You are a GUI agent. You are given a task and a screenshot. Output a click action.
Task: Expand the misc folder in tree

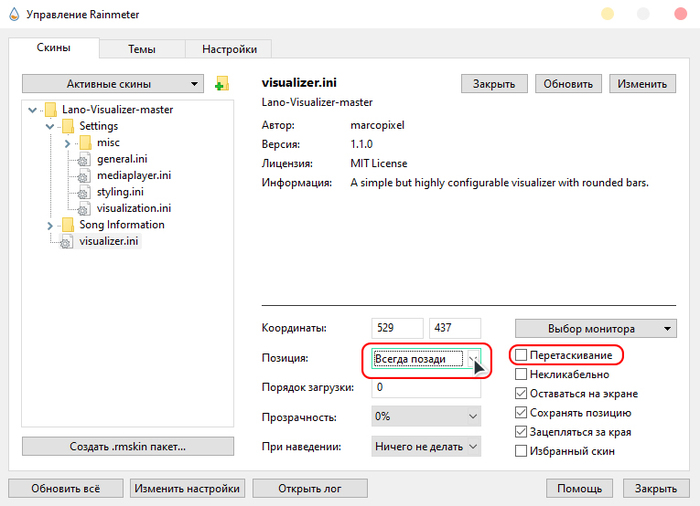coord(66,143)
